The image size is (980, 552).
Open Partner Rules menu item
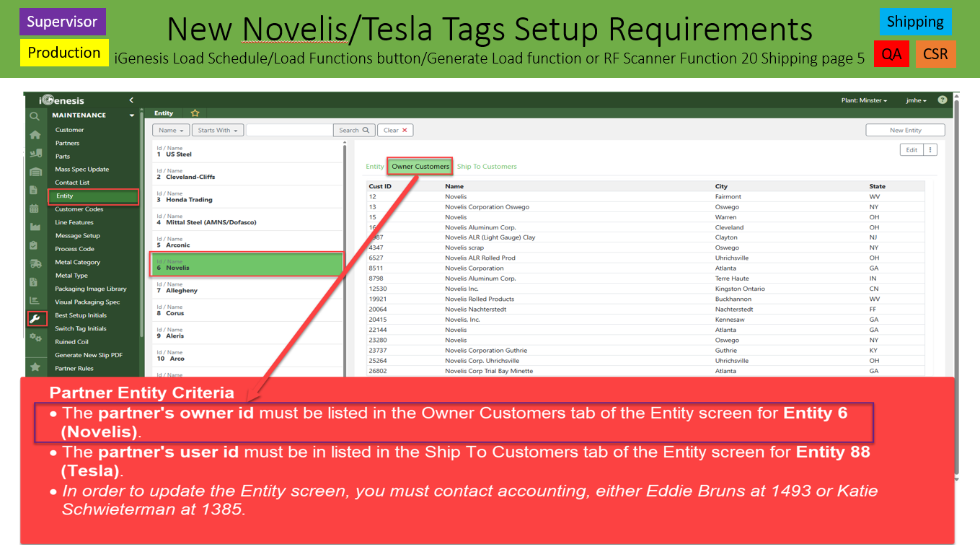tap(74, 368)
